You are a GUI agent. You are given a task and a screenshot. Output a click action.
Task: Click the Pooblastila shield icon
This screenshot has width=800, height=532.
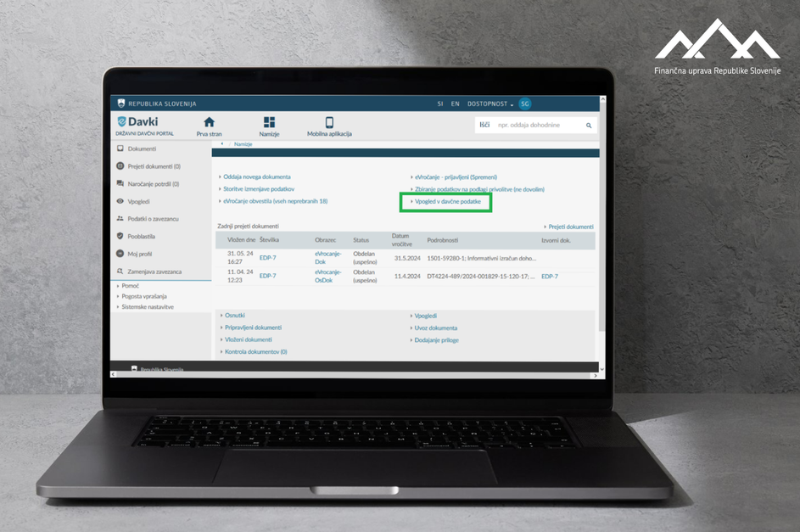(x=120, y=237)
